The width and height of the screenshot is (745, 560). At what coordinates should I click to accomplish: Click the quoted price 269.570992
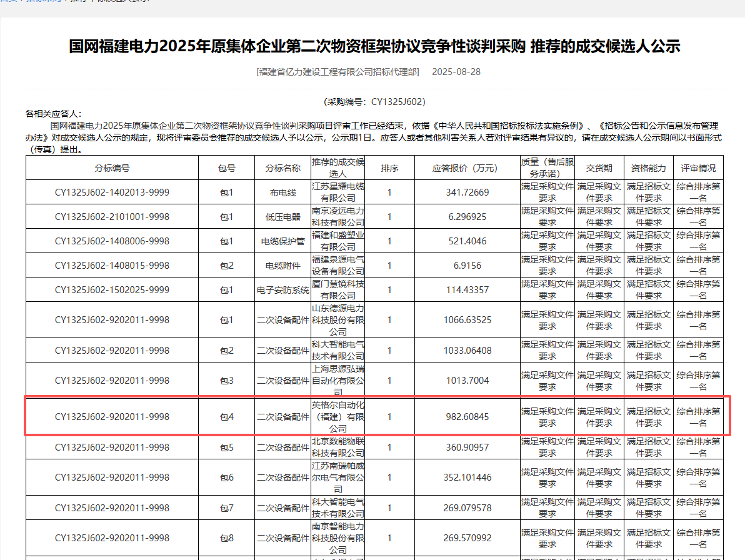tap(467, 538)
